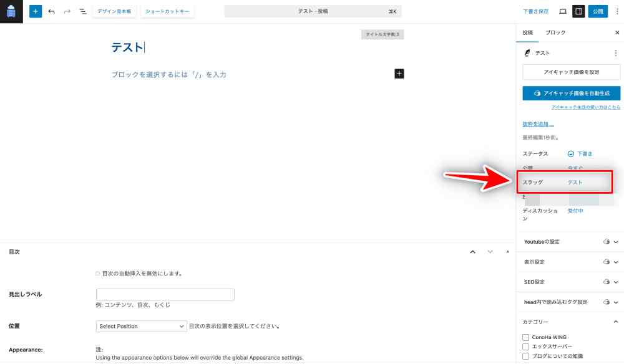Switch to the ブロック tab
The image size is (624, 364).
coord(555,32)
